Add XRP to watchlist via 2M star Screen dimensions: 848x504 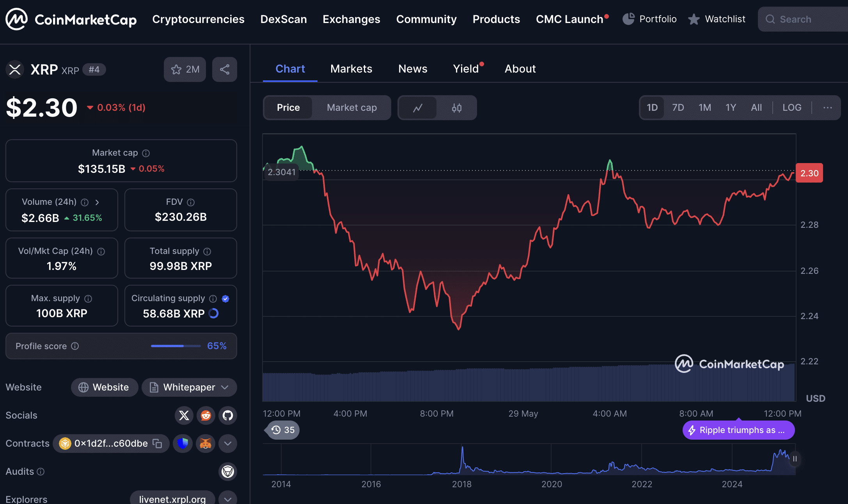point(185,69)
